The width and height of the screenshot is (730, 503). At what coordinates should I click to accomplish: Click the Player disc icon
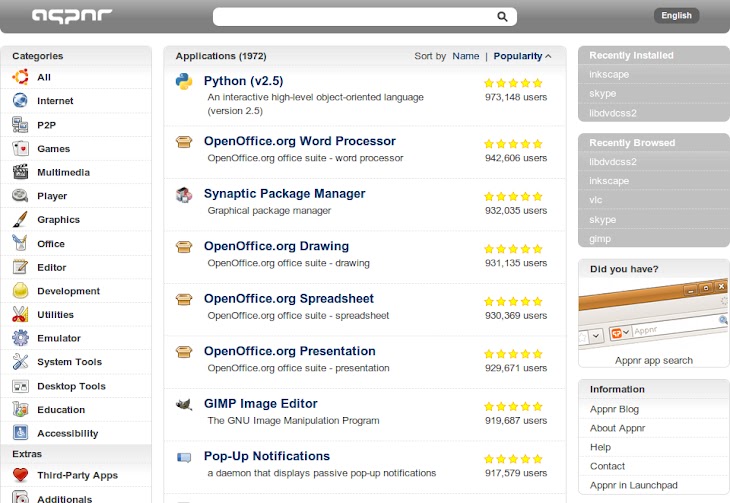[x=20, y=196]
